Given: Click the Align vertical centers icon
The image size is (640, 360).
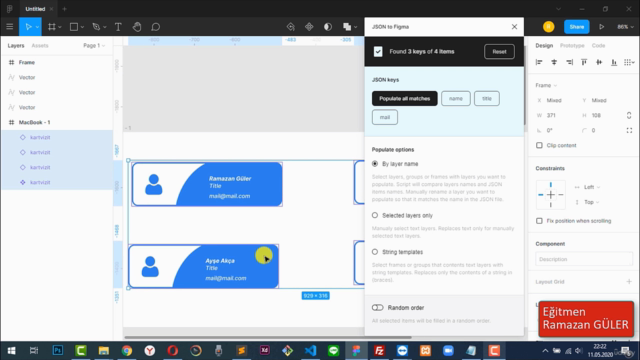Looking at the screenshot, I should (599, 62).
